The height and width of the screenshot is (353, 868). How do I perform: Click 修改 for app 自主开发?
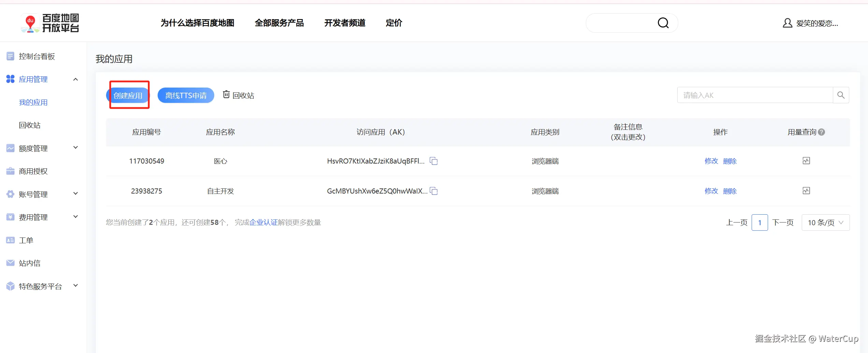[711, 191]
